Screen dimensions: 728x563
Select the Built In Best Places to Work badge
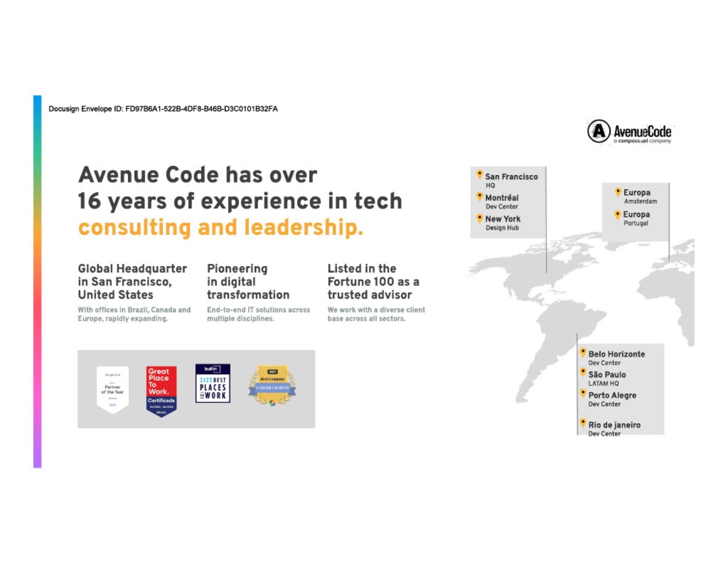coord(213,383)
